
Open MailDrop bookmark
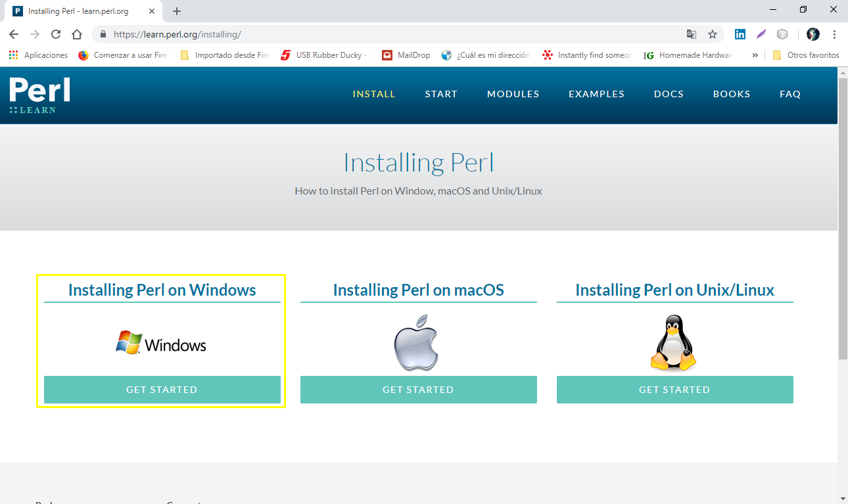click(406, 55)
